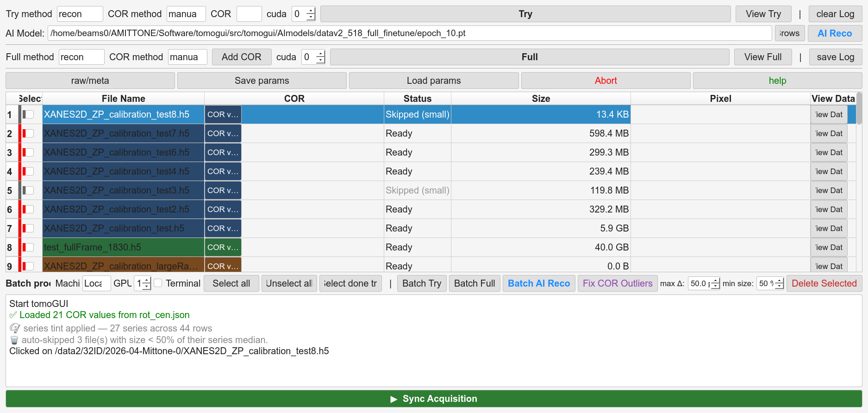Click the AI Model path field
The height and width of the screenshot is (413, 868).
pyautogui.click(x=410, y=33)
